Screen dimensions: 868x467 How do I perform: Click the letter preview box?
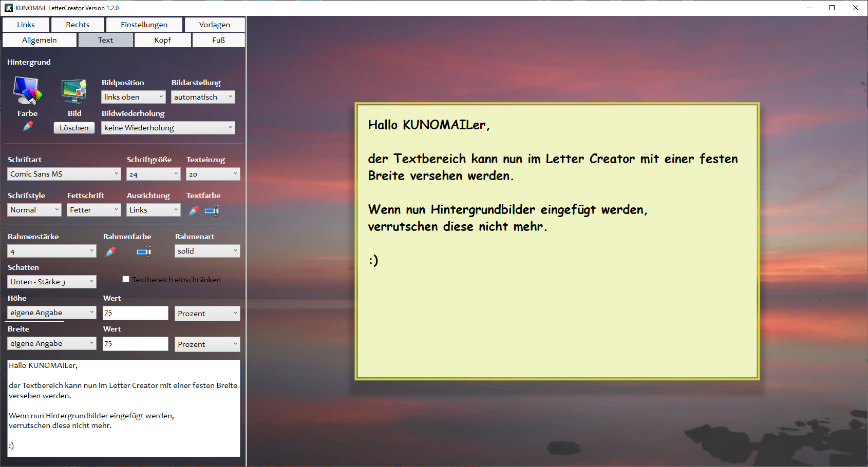557,241
